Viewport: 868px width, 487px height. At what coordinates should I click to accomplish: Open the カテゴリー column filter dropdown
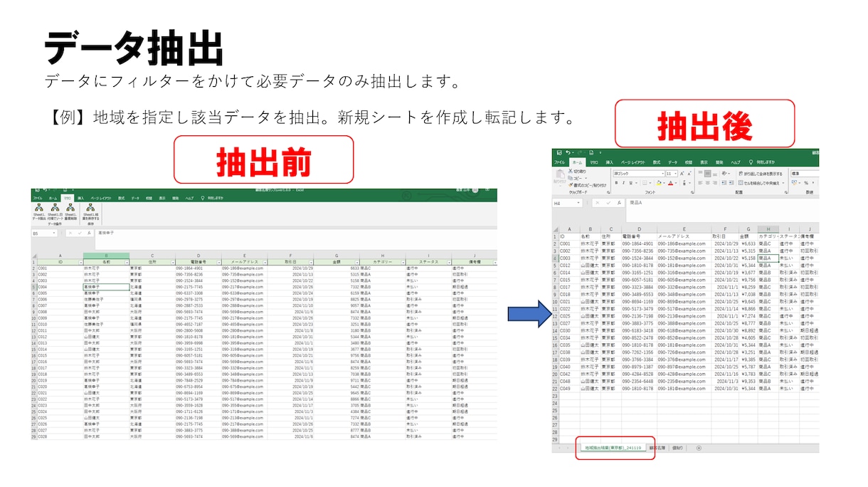403,262
